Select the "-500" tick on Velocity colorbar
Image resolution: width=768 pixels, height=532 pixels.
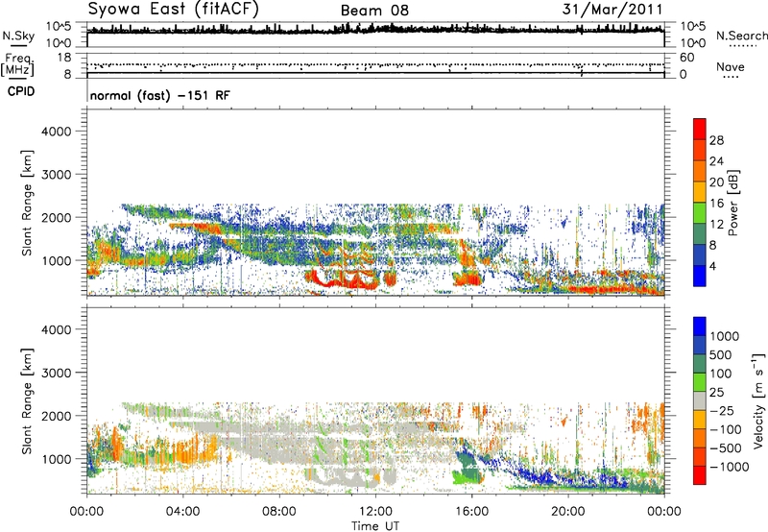point(725,447)
